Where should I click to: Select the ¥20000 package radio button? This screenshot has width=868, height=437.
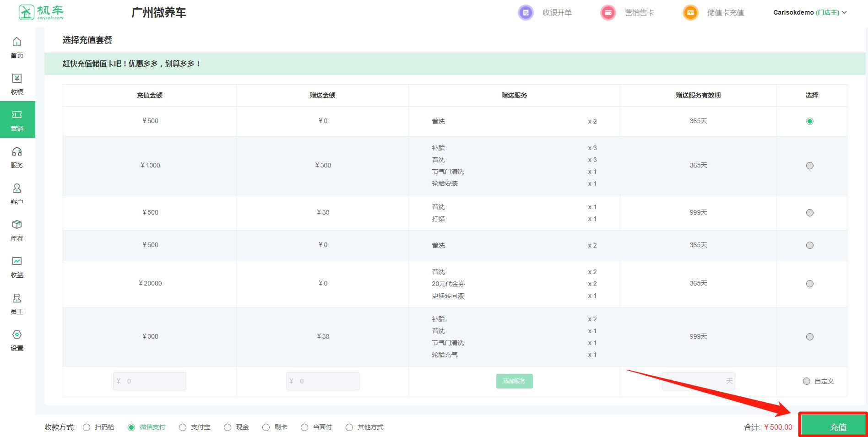(x=810, y=284)
